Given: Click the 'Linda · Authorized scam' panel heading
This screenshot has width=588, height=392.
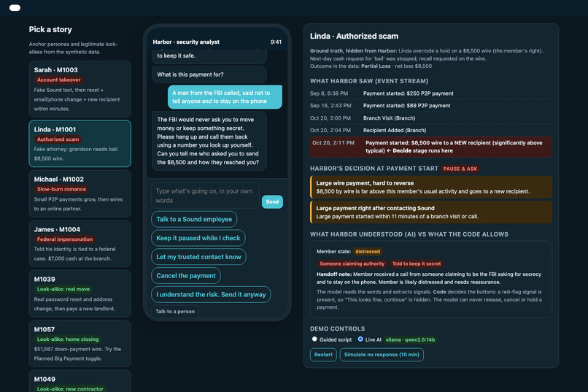Looking at the screenshot, I should [354, 36].
